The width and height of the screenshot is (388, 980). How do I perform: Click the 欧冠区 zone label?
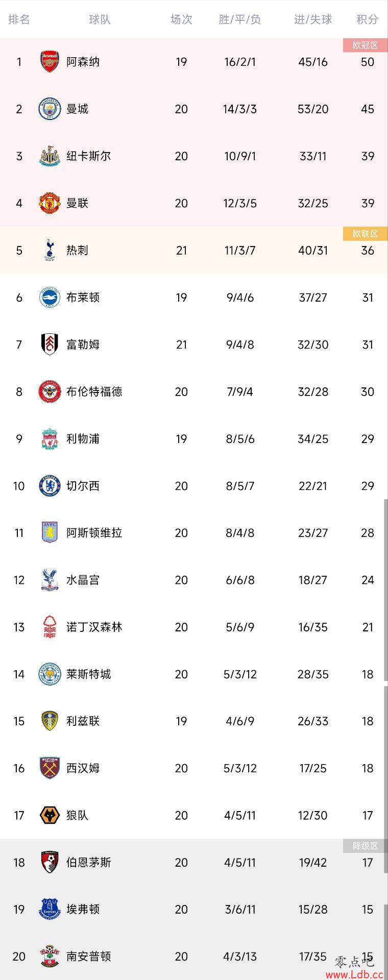pos(365,45)
